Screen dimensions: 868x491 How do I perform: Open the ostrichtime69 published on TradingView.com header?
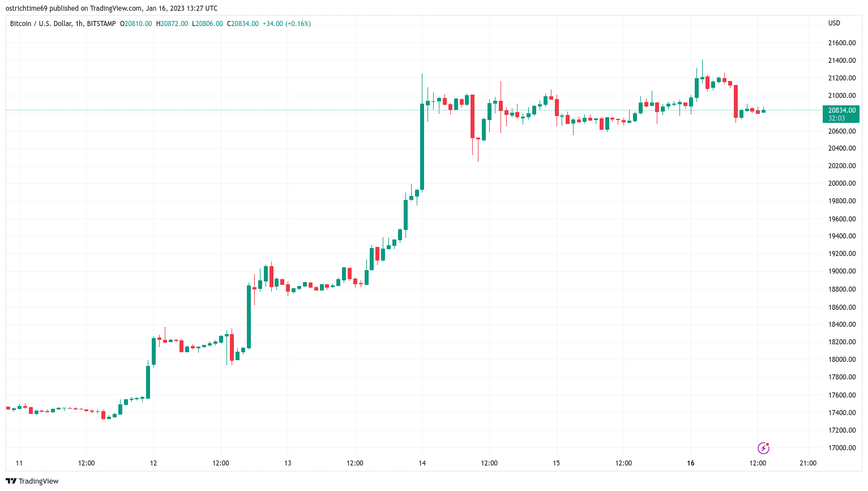[x=112, y=8]
